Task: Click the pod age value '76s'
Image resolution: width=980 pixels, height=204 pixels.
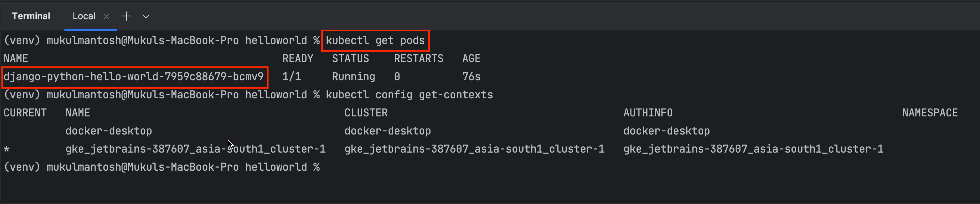Action: pyautogui.click(x=471, y=77)
